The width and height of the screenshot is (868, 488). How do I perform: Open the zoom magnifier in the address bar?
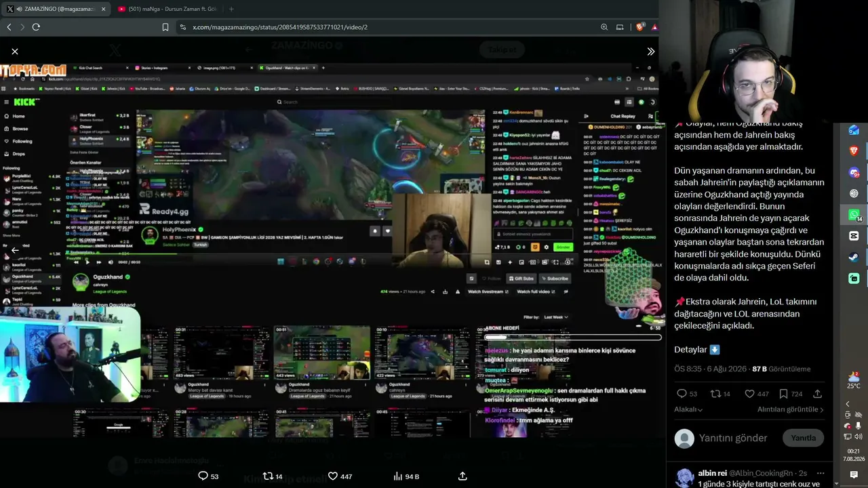point(604,27)
